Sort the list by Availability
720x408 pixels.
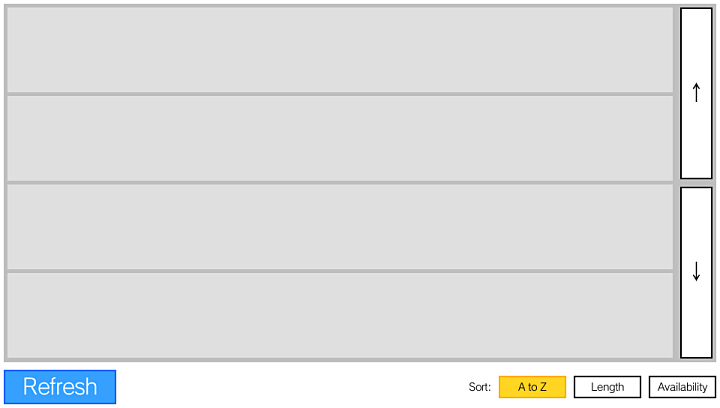tap(682, 387)
